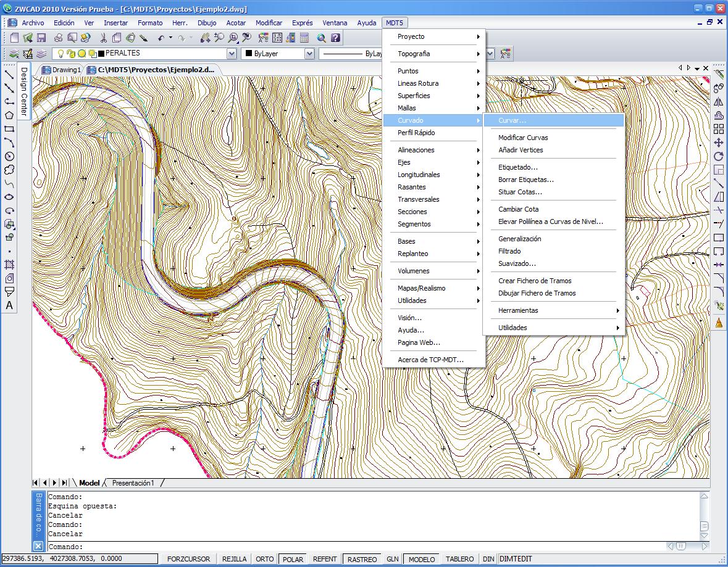Click the New drawing icon
Screen dimensions: 728x567
point(14,38)
